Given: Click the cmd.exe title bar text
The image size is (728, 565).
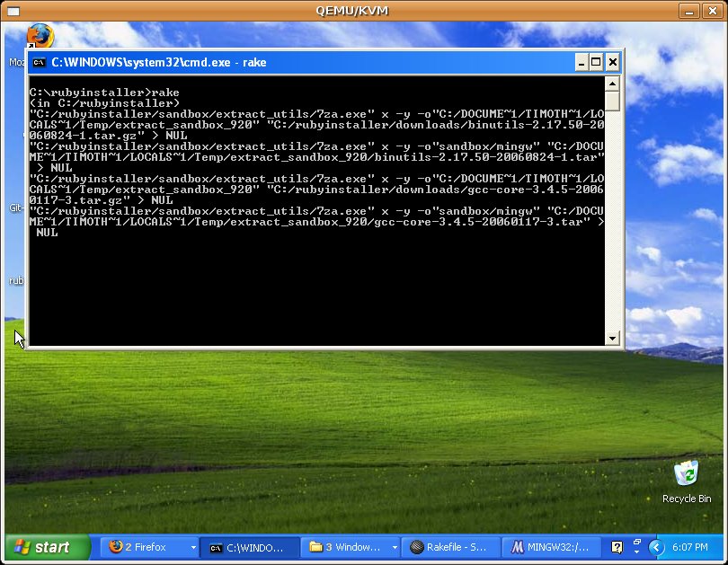Looking at the screenshot, I should pos(159,62).
